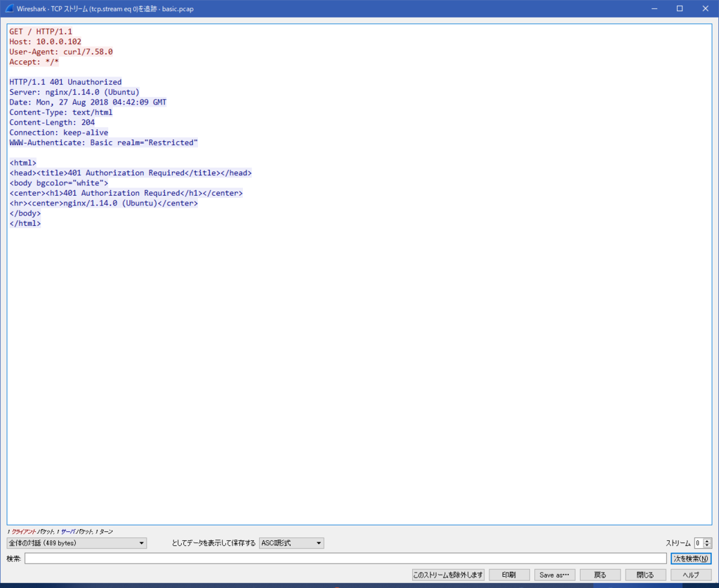719x588 pixels.
Task: Click the title '401 Authorization Required' head line
Action: coord(131,173)
